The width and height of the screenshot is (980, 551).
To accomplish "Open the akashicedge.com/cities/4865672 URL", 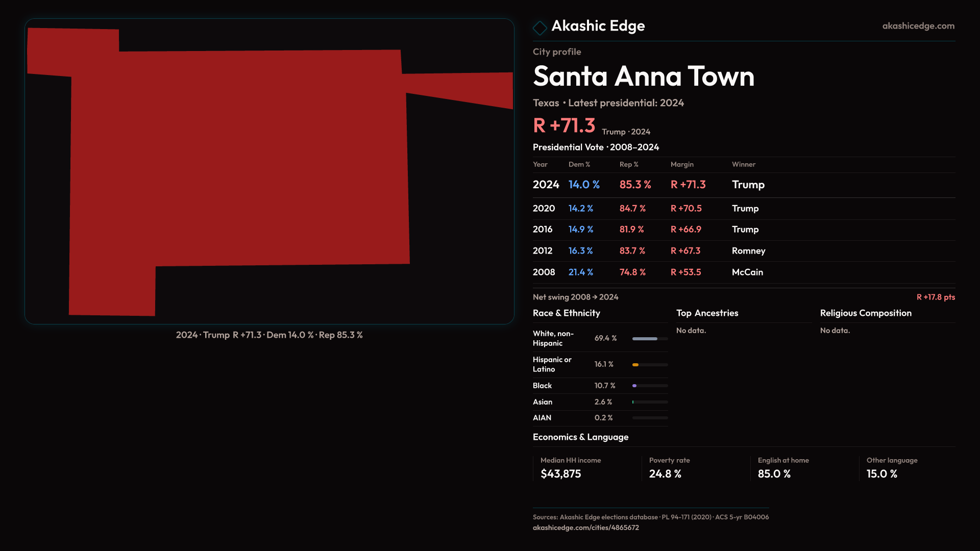I will [x=585, y=528].
